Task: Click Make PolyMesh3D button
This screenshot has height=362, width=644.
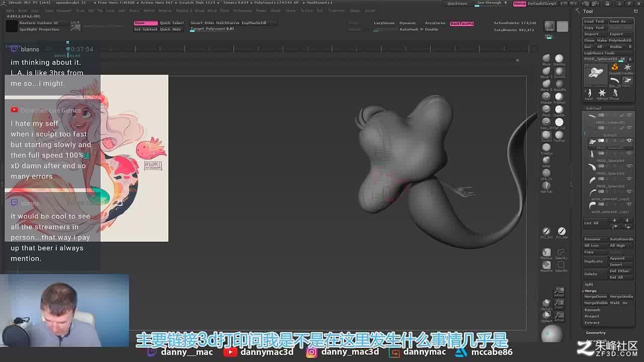Action: pyautogui.click(x=614, y=40)
